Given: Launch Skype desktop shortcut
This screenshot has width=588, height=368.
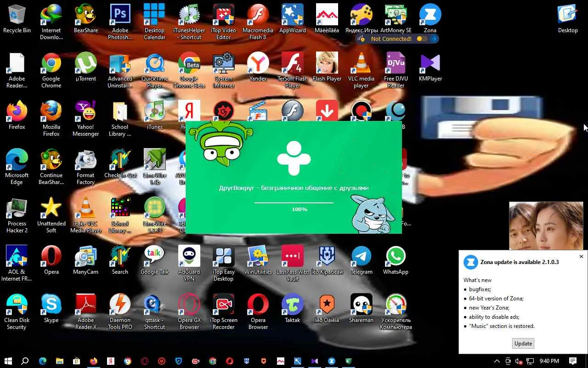Looking at the screenshot, I should pos(51,309).
